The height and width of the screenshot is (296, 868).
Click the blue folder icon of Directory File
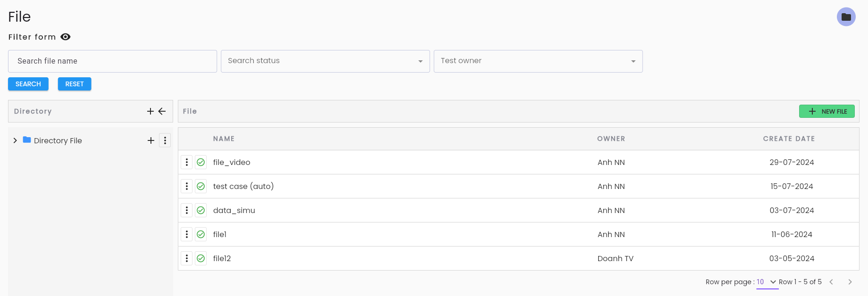[x=27, y=140]
